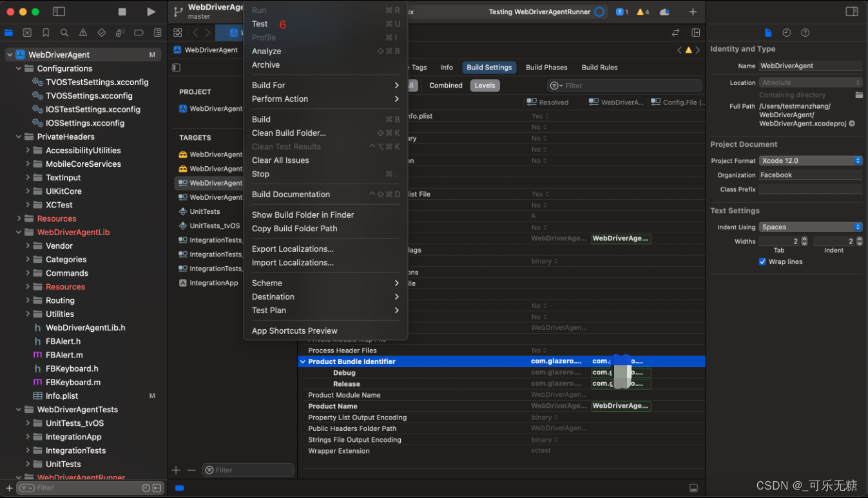Viewport: 868px width, 498px height.
Task: Click the Class Prefix field
Action: click(811, 189)
